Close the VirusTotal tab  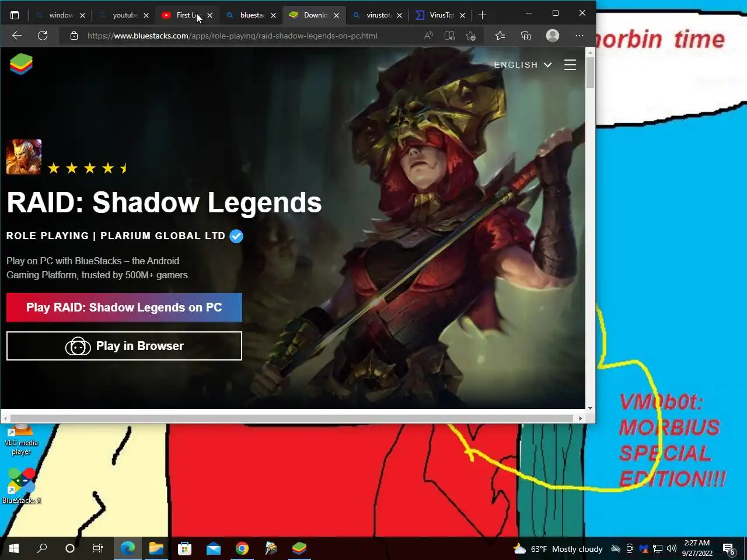click(462, 15)
